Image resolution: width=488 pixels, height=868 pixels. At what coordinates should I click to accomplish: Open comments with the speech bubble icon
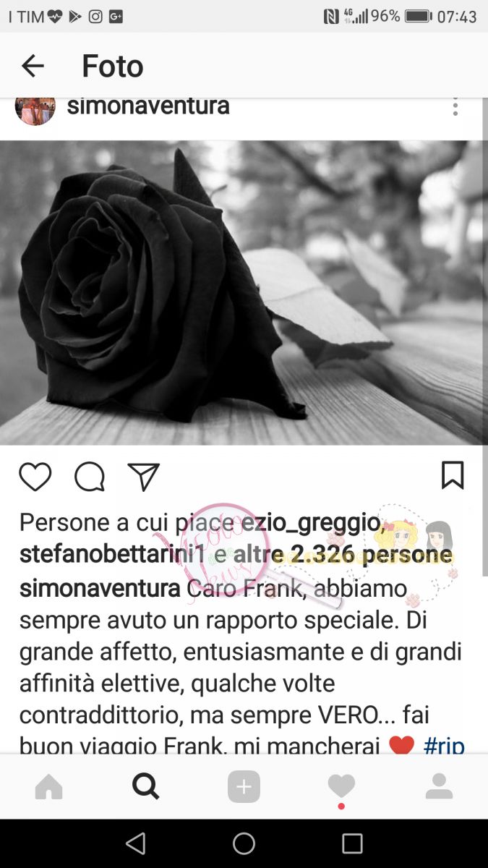pyautogui.click(x=90, y=477)
